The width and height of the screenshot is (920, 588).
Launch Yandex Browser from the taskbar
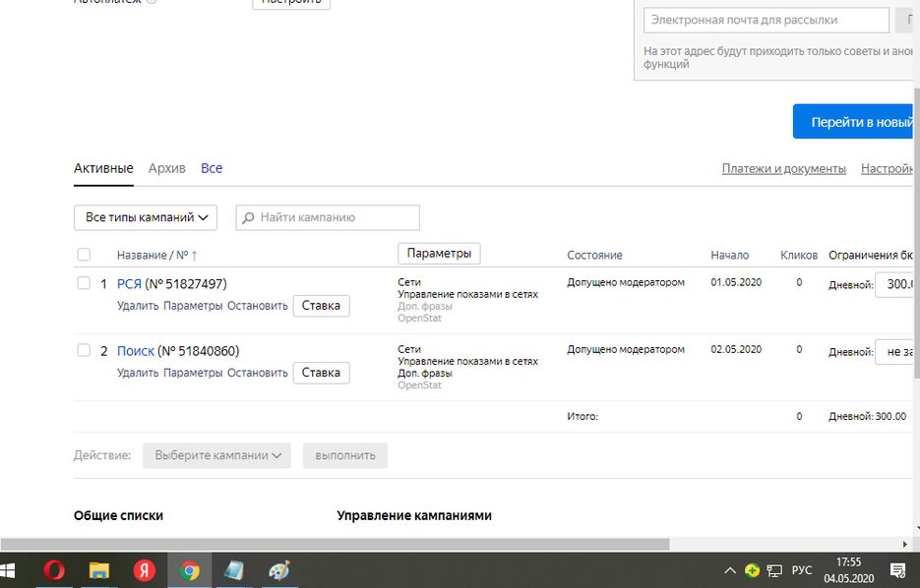tap(145, 570)
